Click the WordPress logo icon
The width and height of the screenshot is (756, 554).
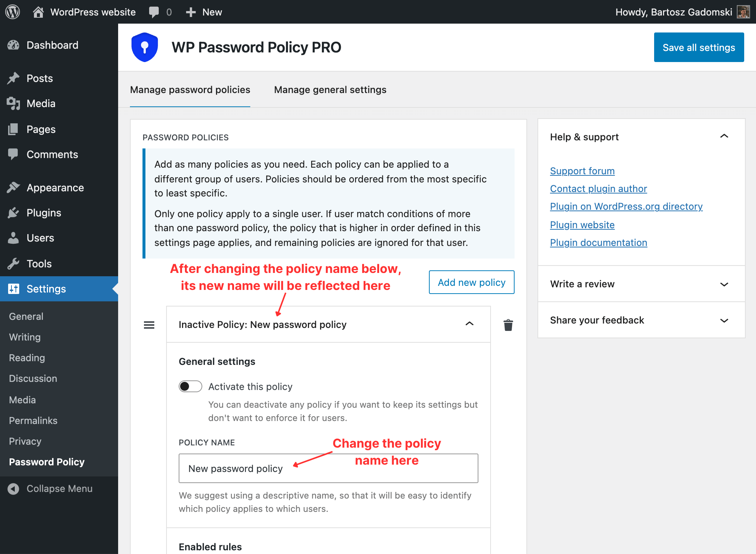pos(13,12)
